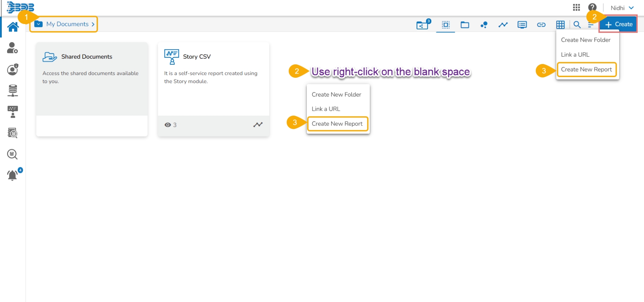Click the link URL toolbar icon
Image resolution: width=644 pixels, height=302 pixels.
click(x=541, y=25)
